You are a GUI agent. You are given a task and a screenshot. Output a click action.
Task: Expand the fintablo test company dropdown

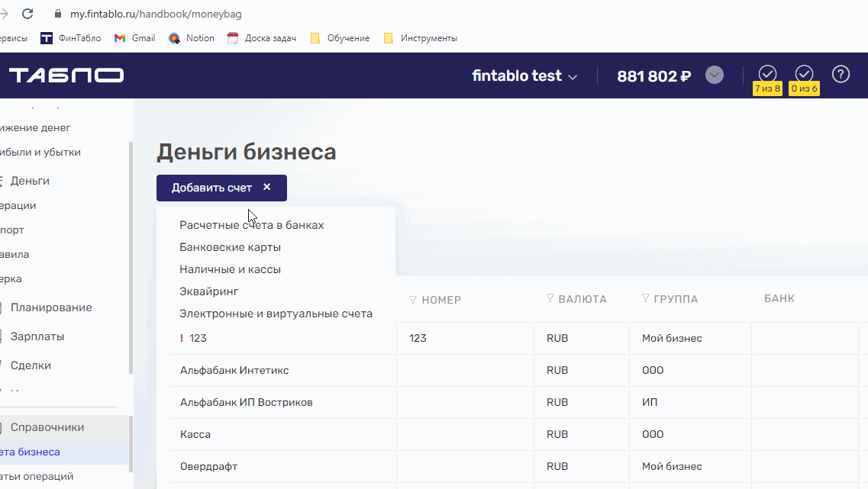click(x=524, y=76)
